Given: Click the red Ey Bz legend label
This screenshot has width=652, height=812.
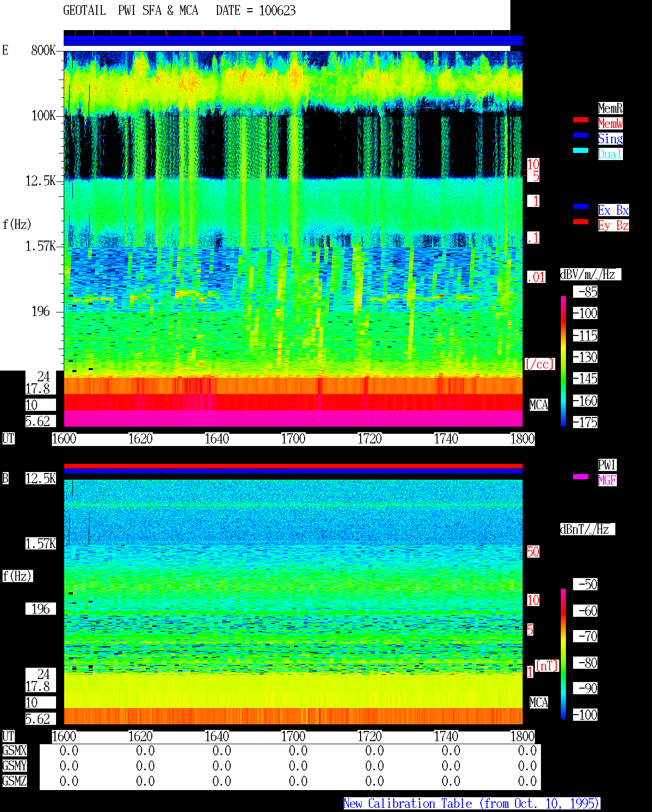Looking at the screenshot, I should click(613, 225).
